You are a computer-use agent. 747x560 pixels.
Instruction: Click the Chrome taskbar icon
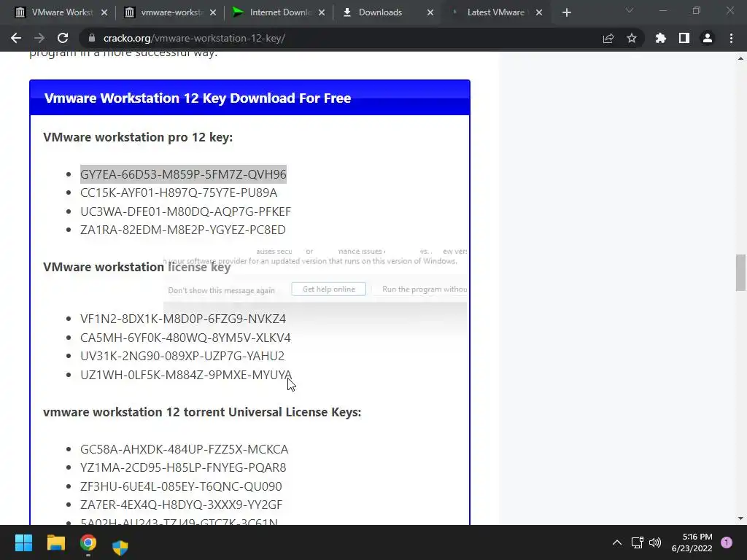88,542
